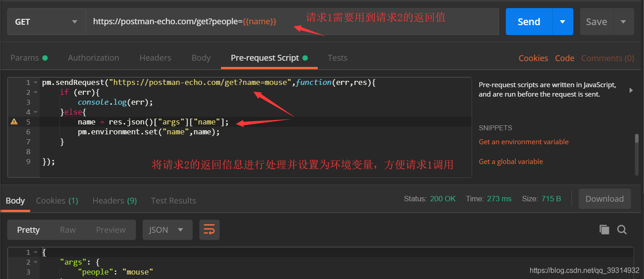Open the request Body tab

(x=201, y=58)
